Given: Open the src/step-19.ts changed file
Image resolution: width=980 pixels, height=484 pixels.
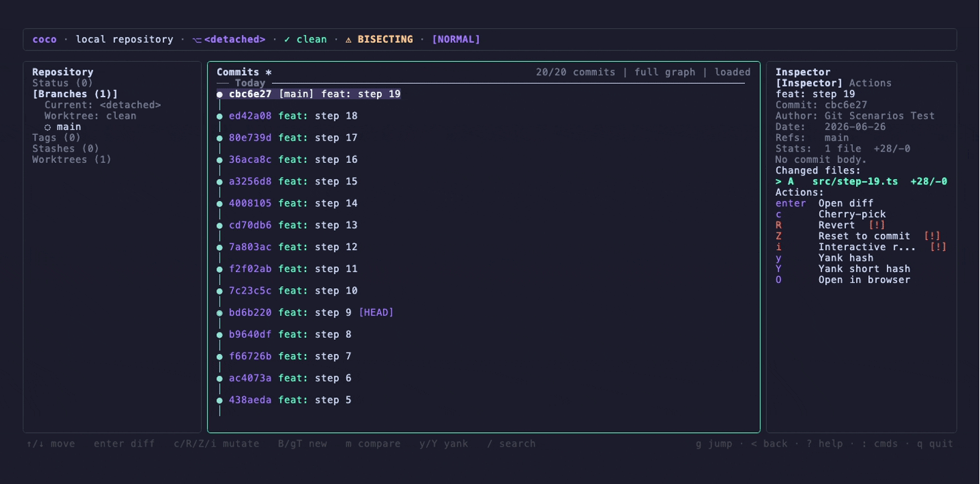Looking at the screenshot, I should (861, 182).
